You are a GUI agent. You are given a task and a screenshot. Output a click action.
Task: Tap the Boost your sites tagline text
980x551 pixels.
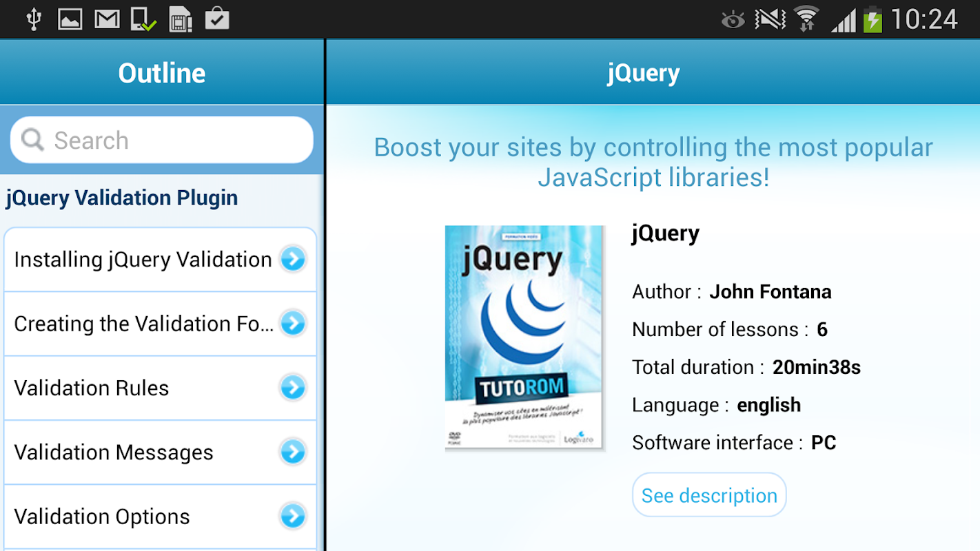pos(653,162)
